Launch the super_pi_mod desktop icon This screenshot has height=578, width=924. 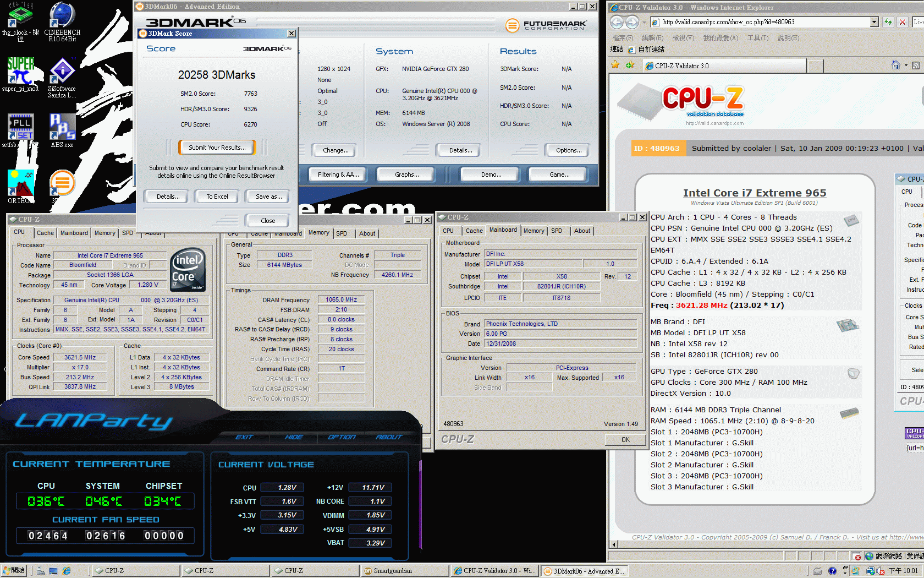(x=20, y=74)
